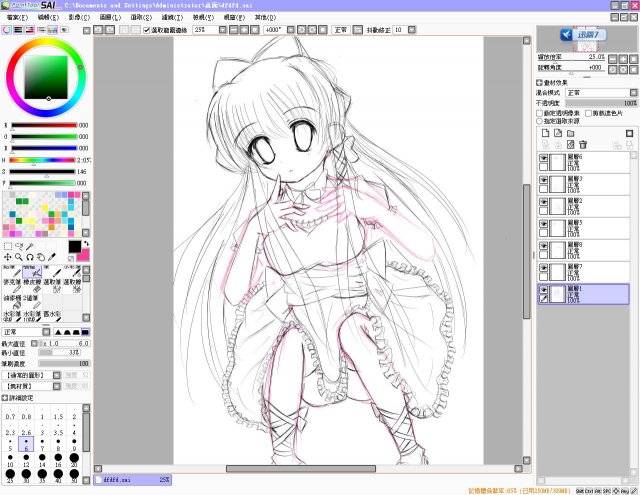Toggle the RGB slider panel icon

click(x=18, y=30)
